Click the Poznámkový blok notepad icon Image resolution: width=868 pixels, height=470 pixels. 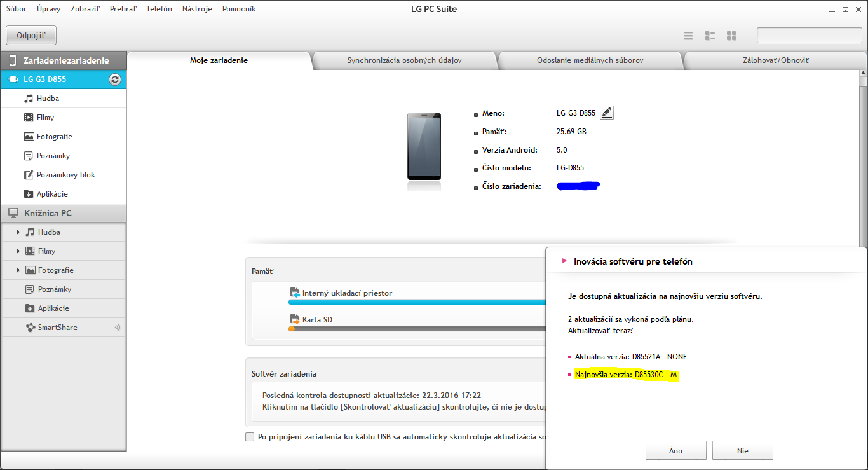29,175
